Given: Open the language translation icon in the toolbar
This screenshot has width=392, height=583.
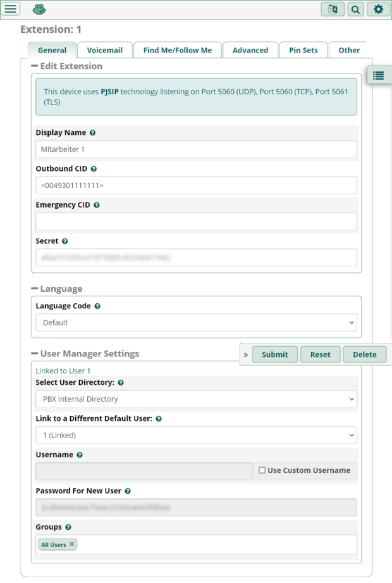Looking at the screenshot, I should coord(333,9).
